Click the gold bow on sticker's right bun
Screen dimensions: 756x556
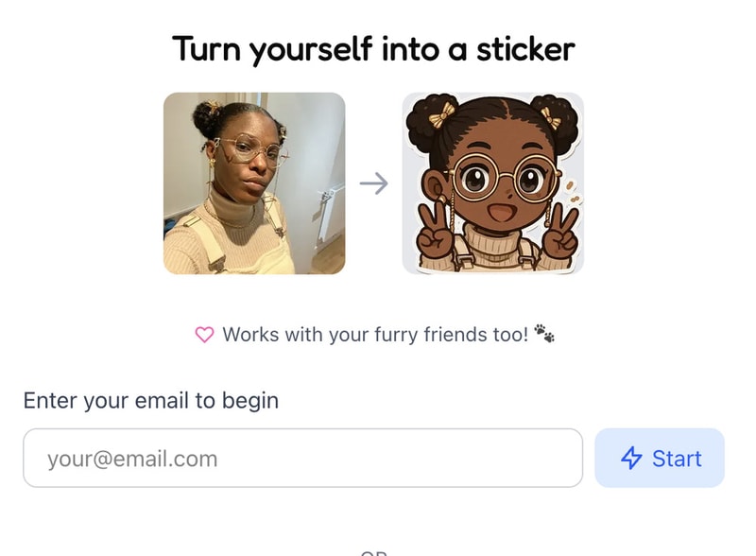coord(548,117)
